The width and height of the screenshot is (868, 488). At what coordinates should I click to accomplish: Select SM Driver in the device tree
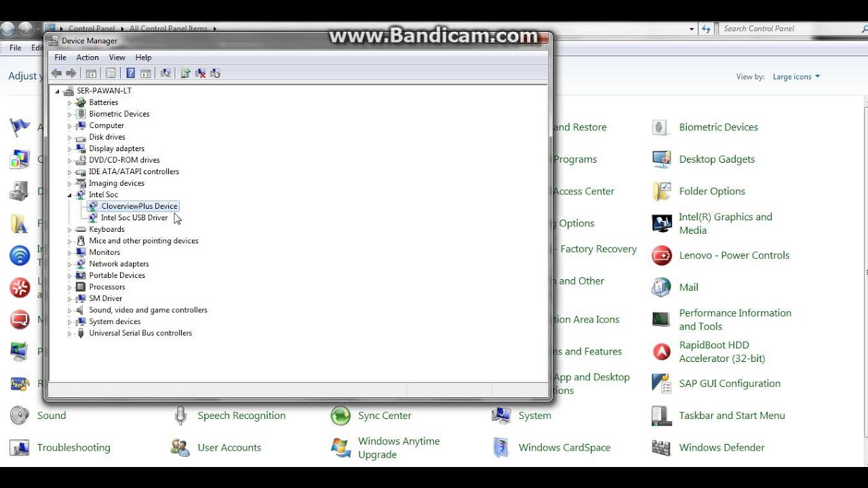click(x=106, y=298)
